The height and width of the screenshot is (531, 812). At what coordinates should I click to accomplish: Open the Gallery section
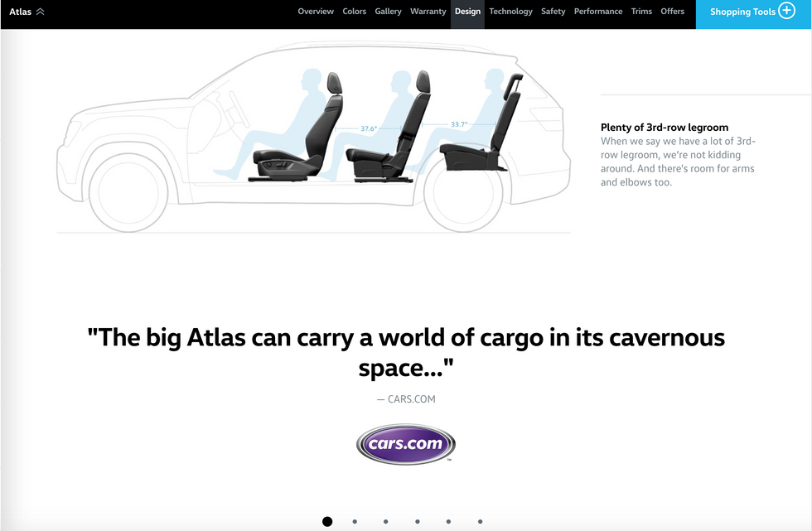coord(388,12)
